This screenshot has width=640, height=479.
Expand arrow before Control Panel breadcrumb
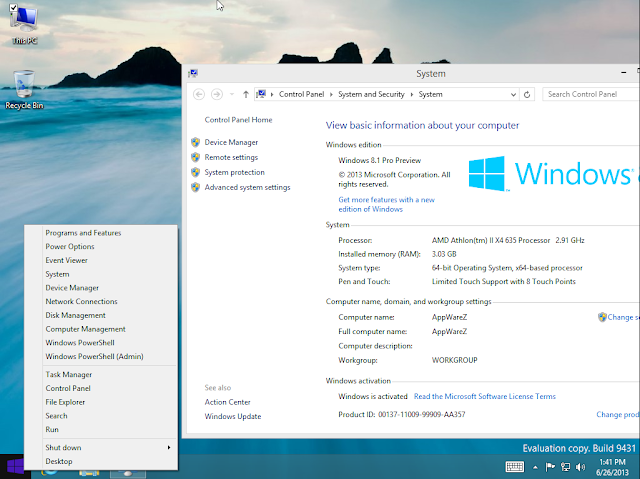[x=272, y=94]
